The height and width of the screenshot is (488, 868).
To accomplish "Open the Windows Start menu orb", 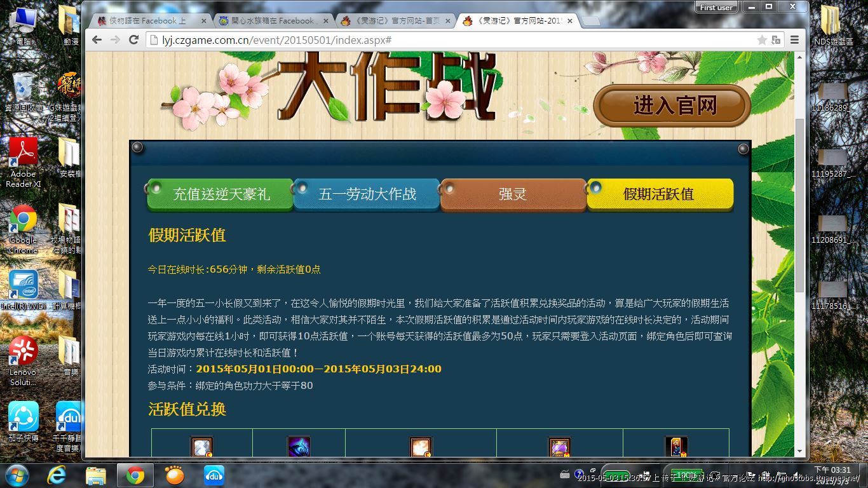I will point(17,475).
